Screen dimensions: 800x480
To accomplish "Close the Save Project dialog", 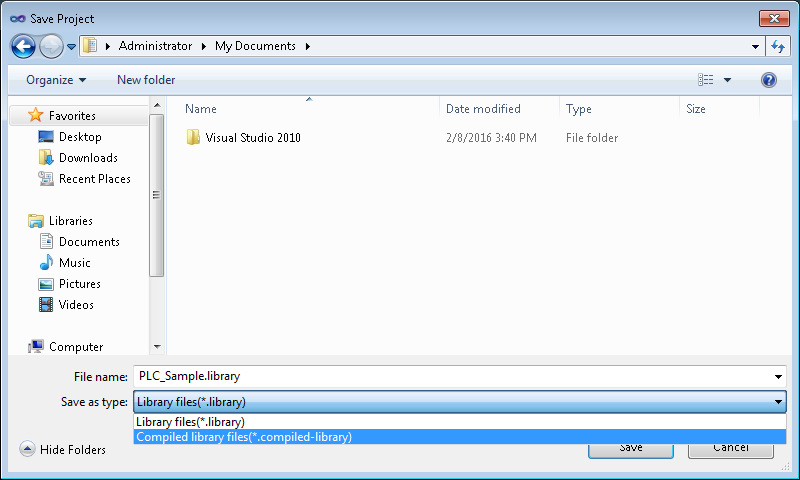I will click(774, 18).
